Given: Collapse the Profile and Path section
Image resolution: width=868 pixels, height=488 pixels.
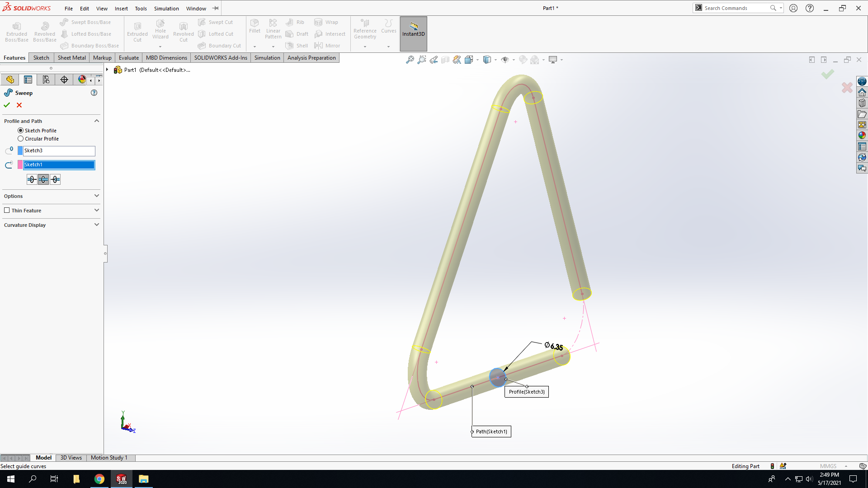Looking at the screenshot, I should coord(96,121).
